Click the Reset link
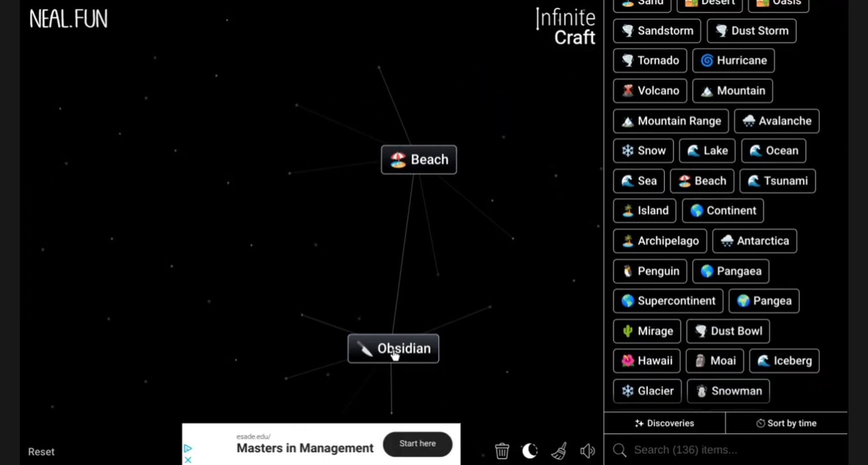Screen dimensions: 868x465 point(41,451)
